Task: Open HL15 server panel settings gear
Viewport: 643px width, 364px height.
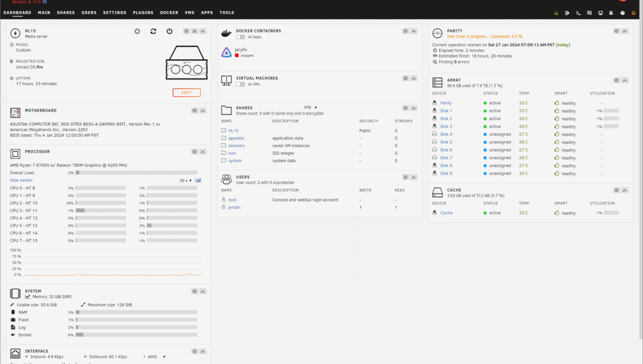Action: [187, 31]
